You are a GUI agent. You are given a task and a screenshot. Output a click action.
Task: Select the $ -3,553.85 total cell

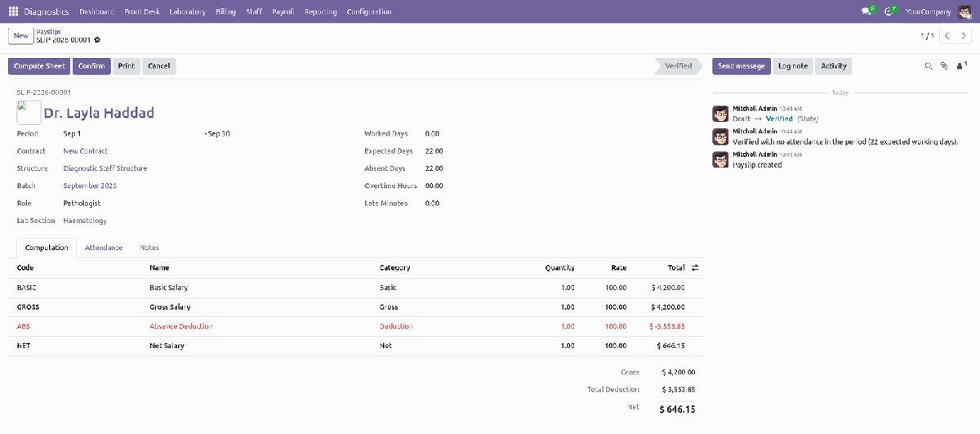pyautogui.click(x=666, y=326)
